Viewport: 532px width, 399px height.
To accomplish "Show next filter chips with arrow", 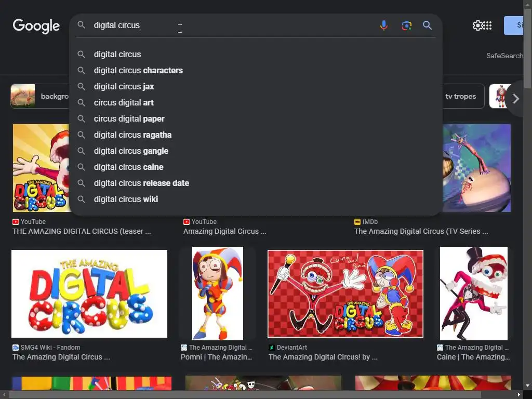I will point(516,99).
